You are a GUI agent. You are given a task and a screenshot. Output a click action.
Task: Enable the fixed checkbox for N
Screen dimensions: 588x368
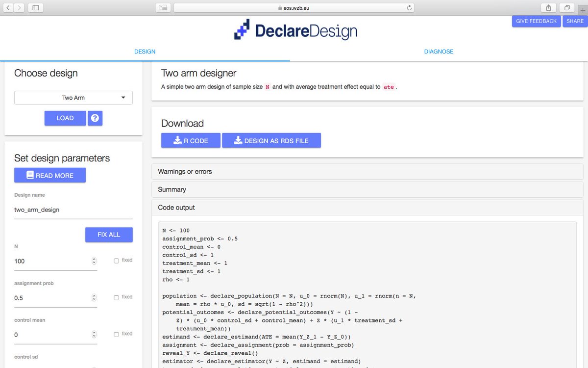point(116,261)
